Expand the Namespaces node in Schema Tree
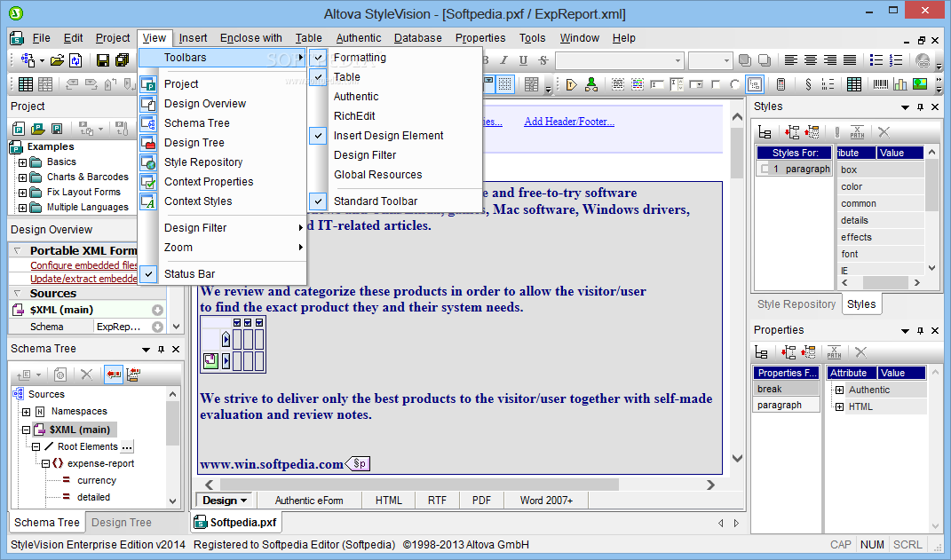Viewport: 951px width, 560px height. pos(26,412)
